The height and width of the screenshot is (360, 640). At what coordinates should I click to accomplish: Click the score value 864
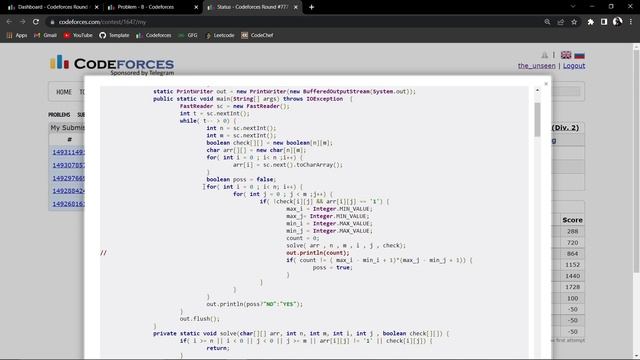[x=572, y=254]
